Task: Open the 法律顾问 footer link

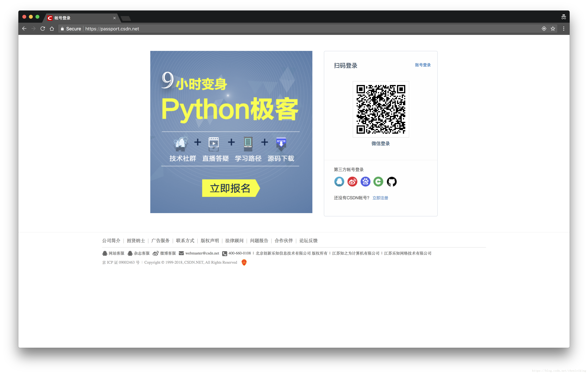Action: click(x=234, y=241)
